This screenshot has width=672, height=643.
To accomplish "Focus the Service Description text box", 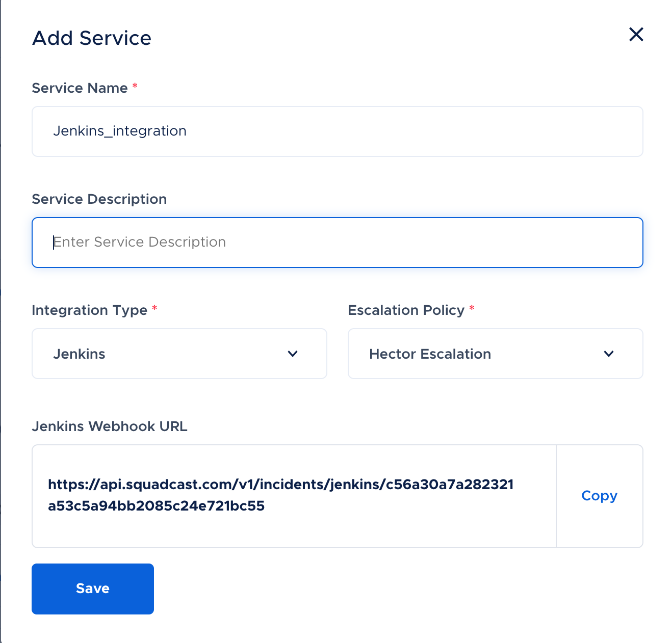I will point(337,243).
